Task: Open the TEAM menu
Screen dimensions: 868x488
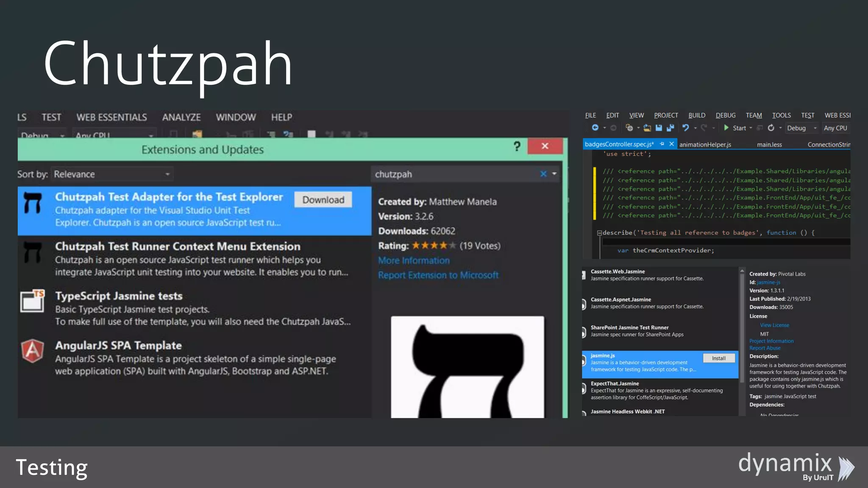Action: tap(754, 115)
